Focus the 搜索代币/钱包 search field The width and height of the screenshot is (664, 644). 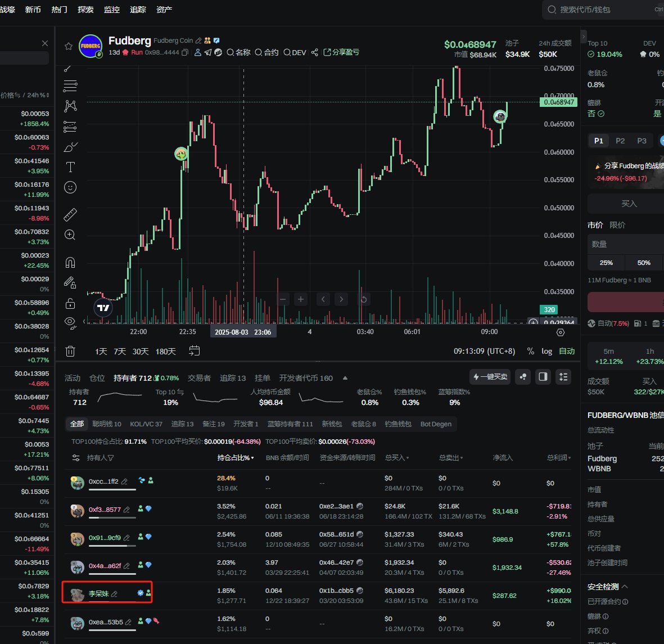tap(603, 10)
